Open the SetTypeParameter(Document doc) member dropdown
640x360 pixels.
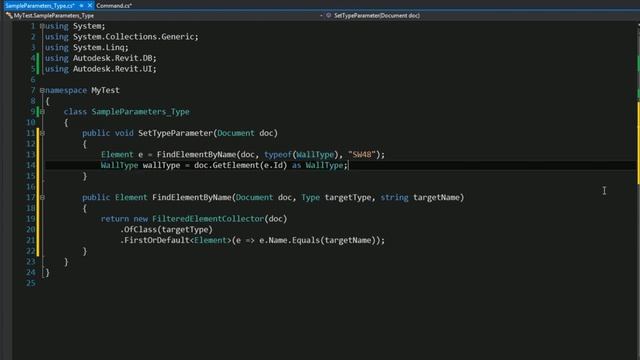[482, 16]
